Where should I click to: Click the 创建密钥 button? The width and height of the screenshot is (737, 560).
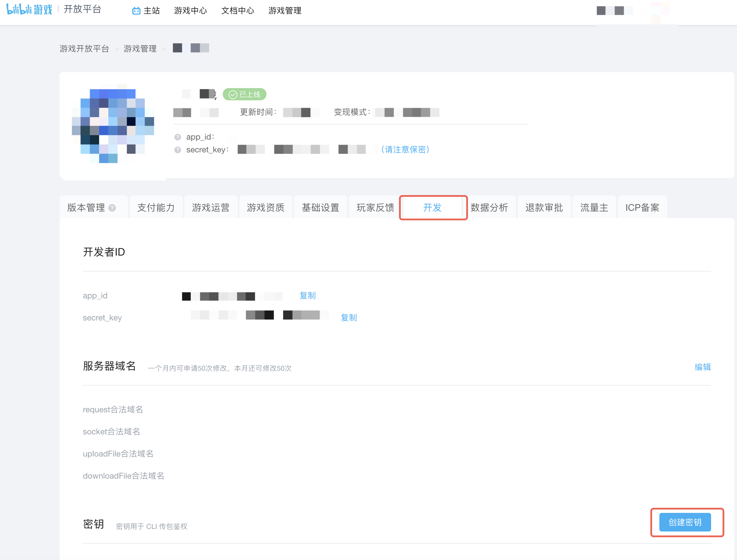[685, 522]
